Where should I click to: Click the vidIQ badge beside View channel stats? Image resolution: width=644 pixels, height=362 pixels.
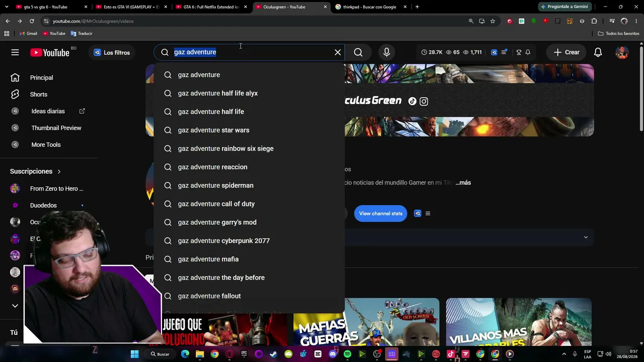(417, 213)
